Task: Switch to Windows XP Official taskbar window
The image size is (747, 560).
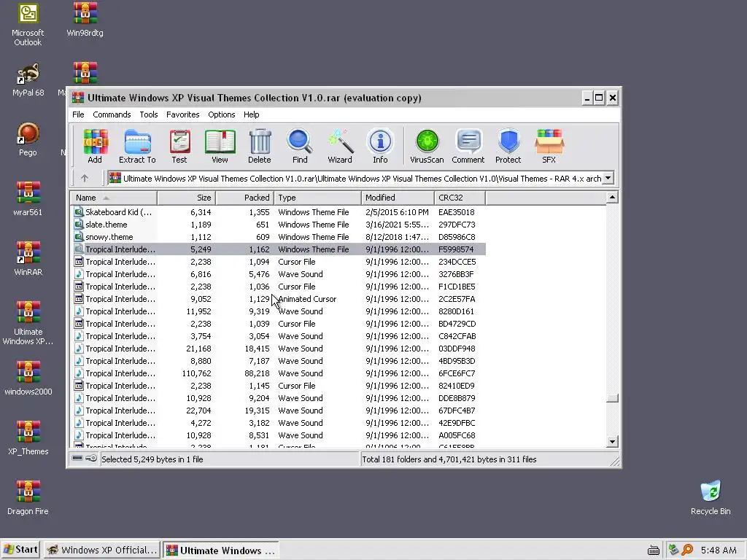Action: (x=102, y=550)
